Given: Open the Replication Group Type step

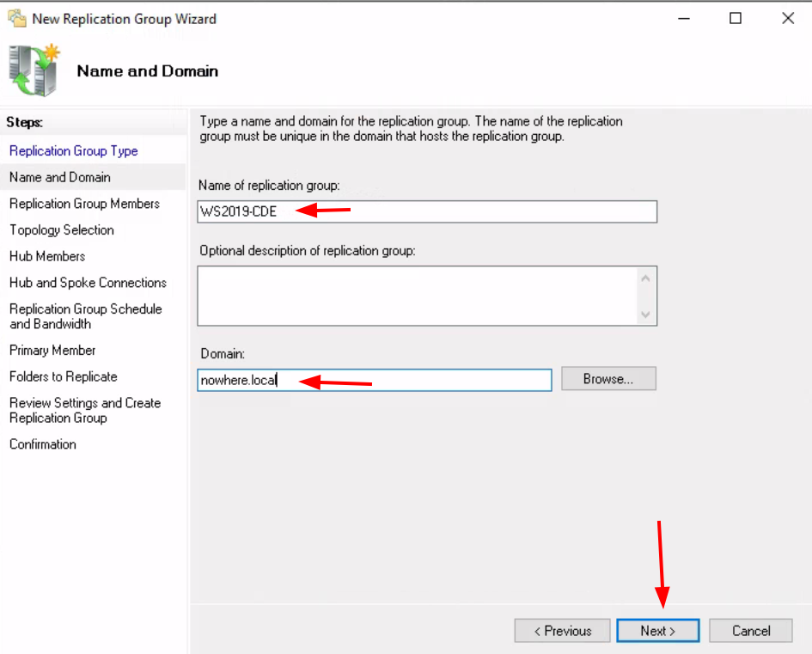Looking at the screenshot, I should point(74,150).
